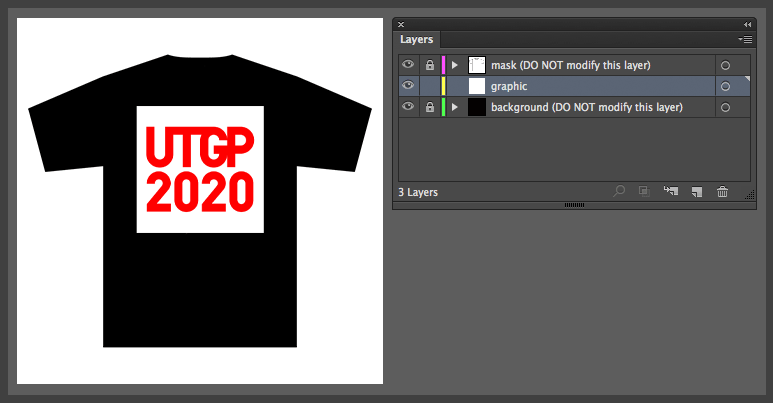The height and width of the screenshot is (403, 773).
Task: Click the '3 Layers' status text
Action: click(x=418, y=192)
